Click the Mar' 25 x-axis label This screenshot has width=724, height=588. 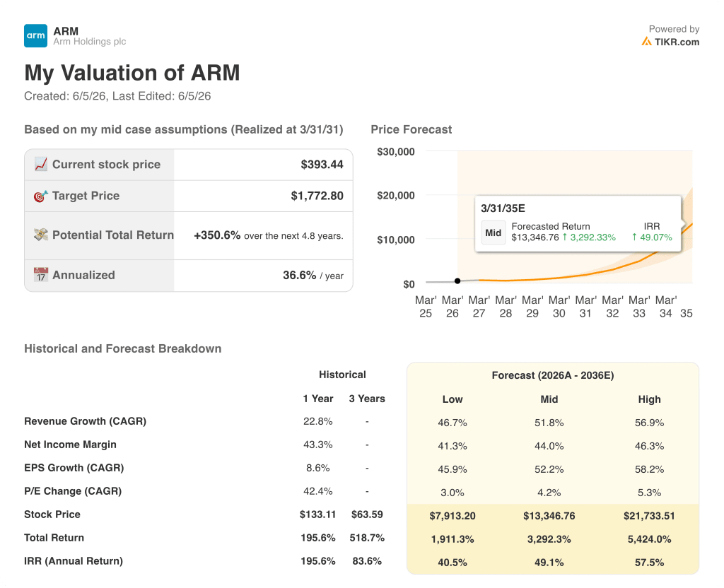tap(426, 307)
